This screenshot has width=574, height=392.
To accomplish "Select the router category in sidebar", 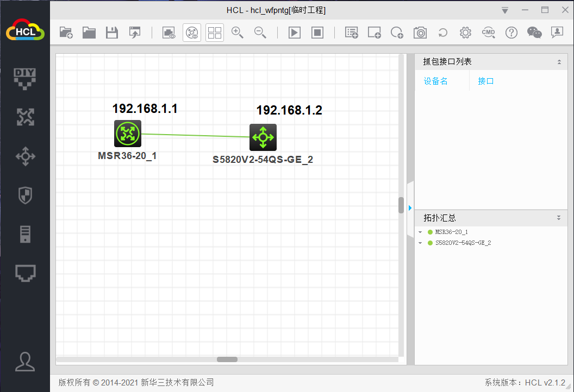I will (x=25, y=117).
